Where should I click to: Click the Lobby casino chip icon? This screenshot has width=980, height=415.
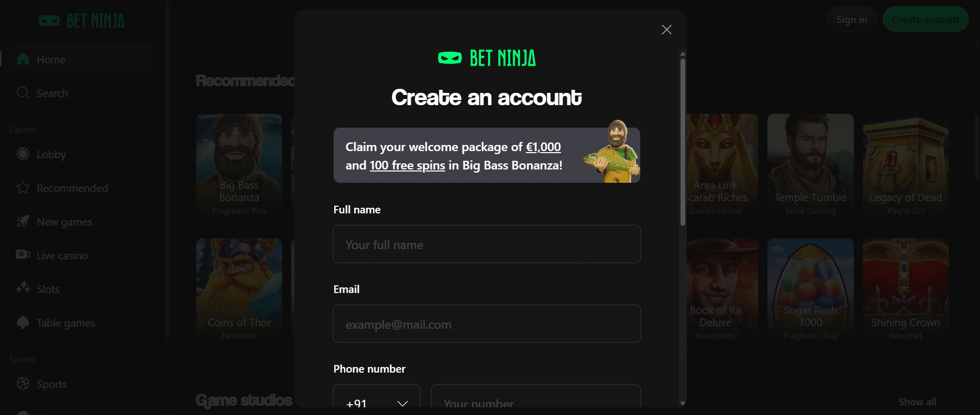[x=23, y=154]
